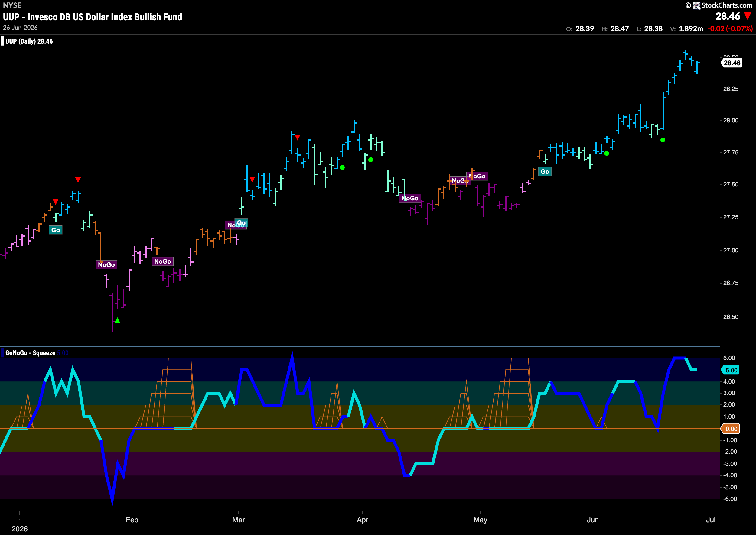The image size is (756, 535).
Task: Select the Mar label on the time axis
Action: [x=239, y=520]
